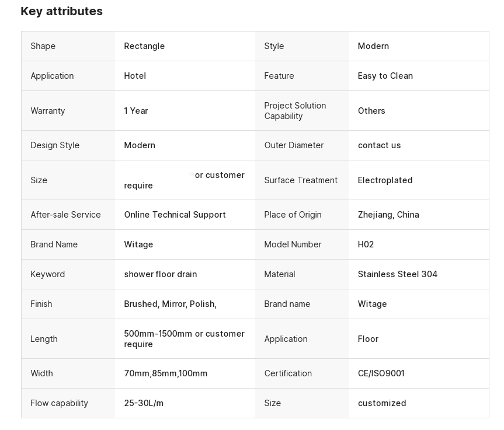The height and width of the screenshot is (430, 504).
Task: Click Online Technical Support value
Action: pos(175,215)
